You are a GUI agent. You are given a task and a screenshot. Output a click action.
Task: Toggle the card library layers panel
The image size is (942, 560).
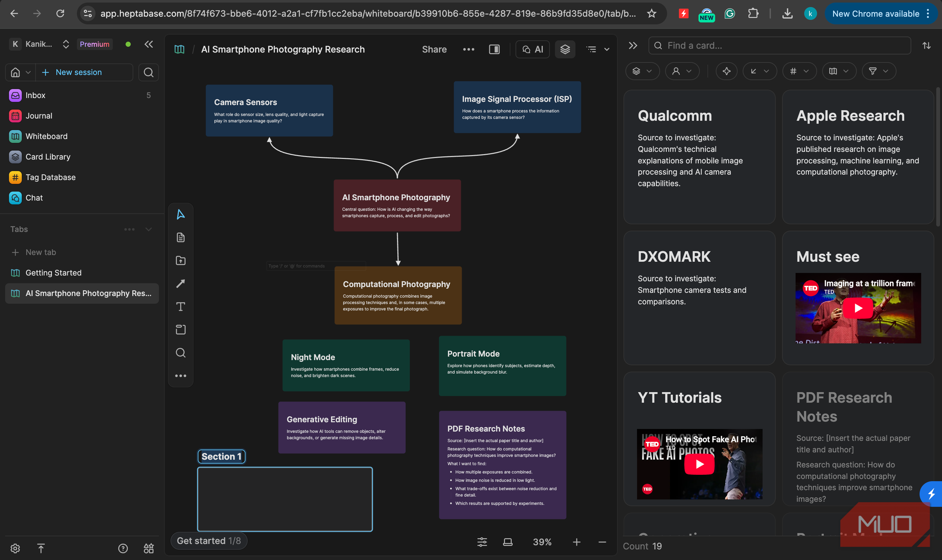(565, 49)
